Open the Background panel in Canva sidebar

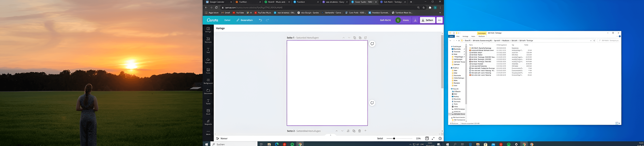(x=208, y=81)
